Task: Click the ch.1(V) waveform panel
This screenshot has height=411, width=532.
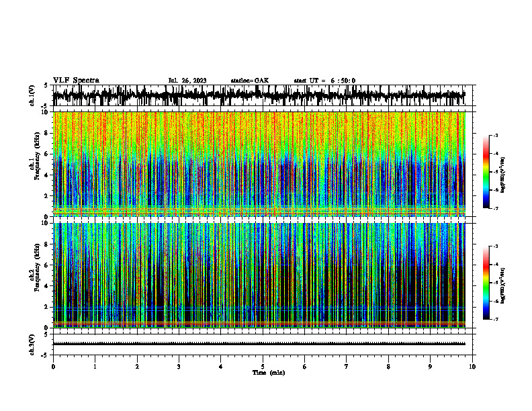Action: point(263,95)
